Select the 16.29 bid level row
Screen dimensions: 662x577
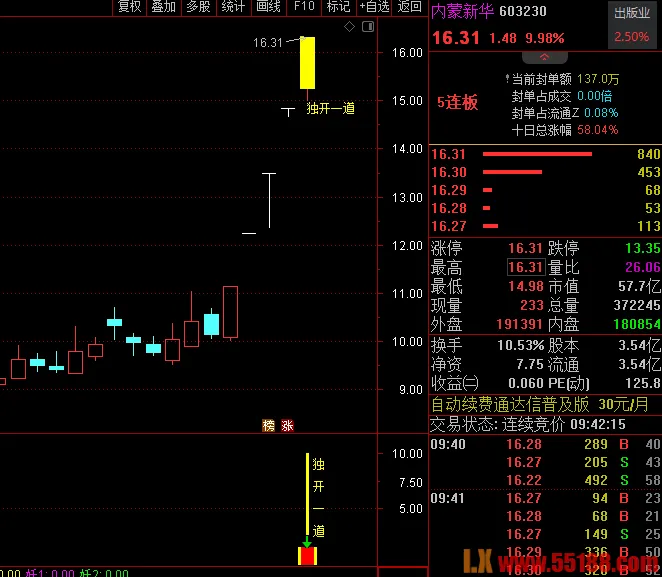[x=545, y=190]
